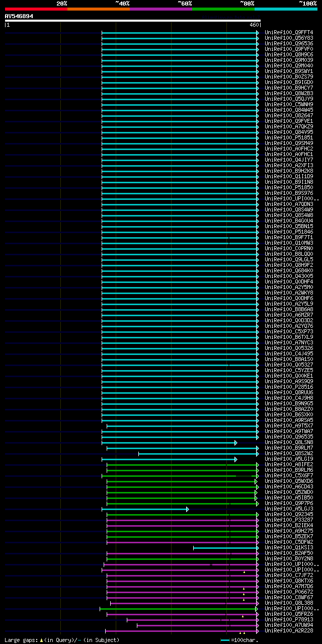The width and height of the screenshot is (322, 644).
Task: Open hit UniRef100_P51850
Action: click(289, 187)
